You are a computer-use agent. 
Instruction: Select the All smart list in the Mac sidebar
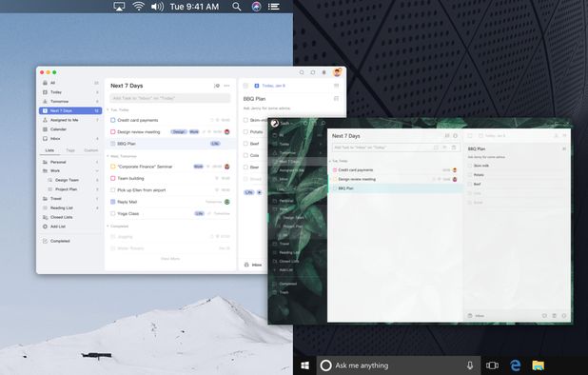(x=70, y=83)
